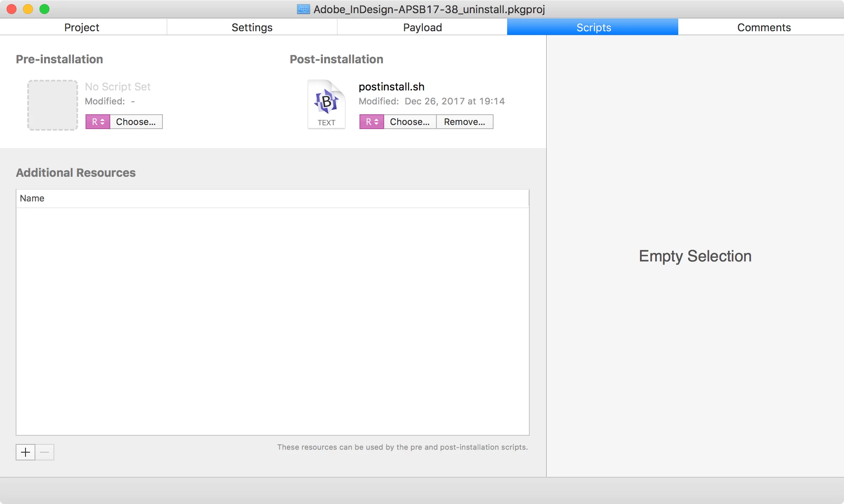Select the Scripts tab

pos(593,27)
